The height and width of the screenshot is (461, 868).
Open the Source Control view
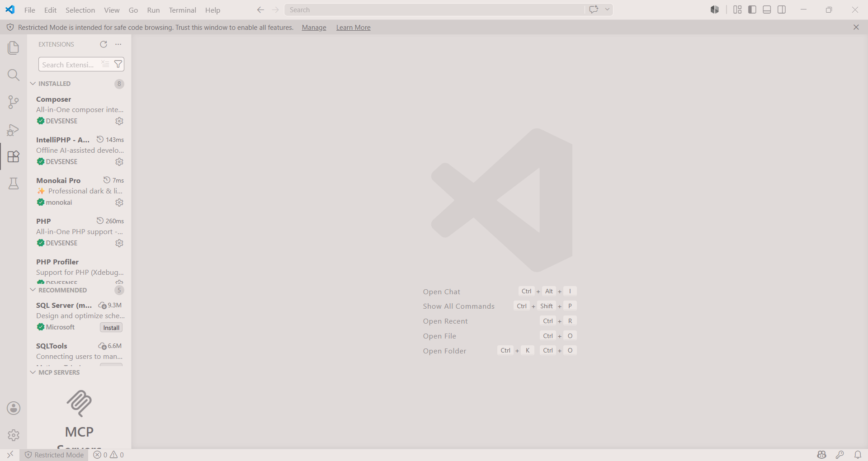[x=14, y=102]
